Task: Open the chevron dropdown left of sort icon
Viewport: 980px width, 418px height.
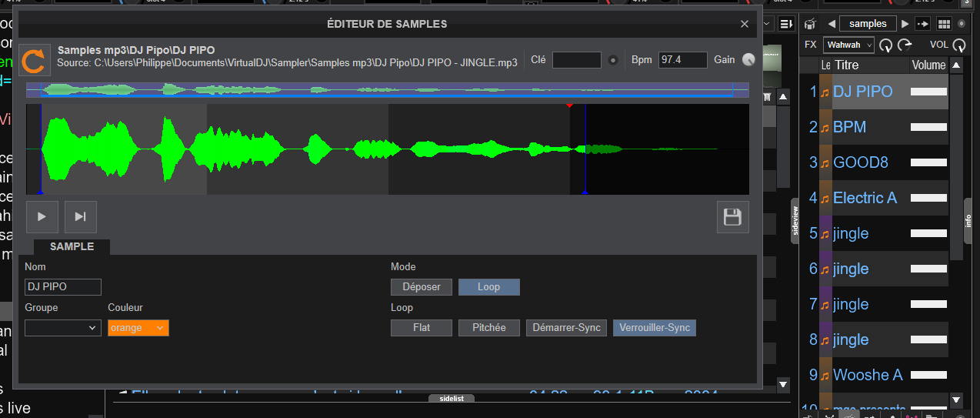Action: (x=768, y=24)
